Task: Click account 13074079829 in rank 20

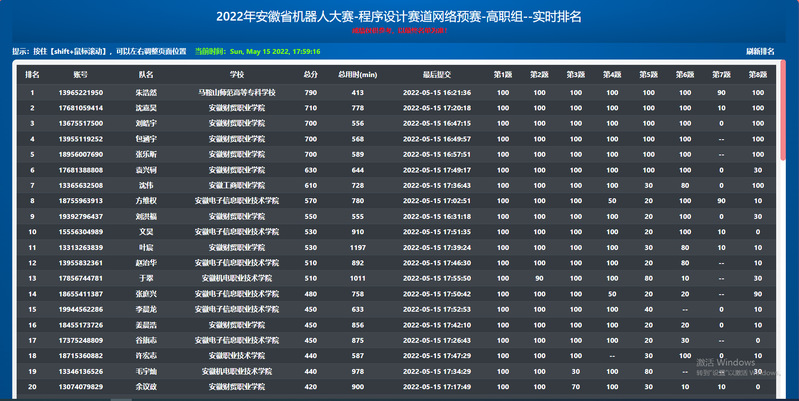Action: [x=80, y=387]
